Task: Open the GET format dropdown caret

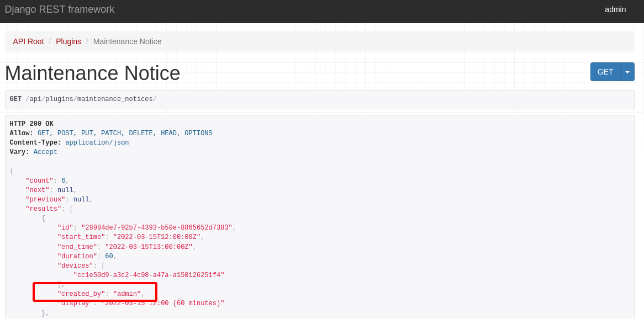Action: click(627, 72)
